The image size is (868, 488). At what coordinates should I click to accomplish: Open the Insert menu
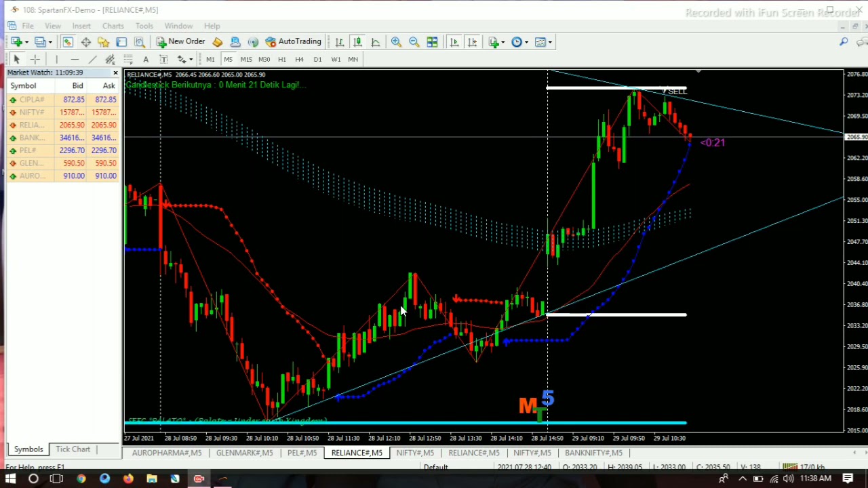(x=81, y=26)
